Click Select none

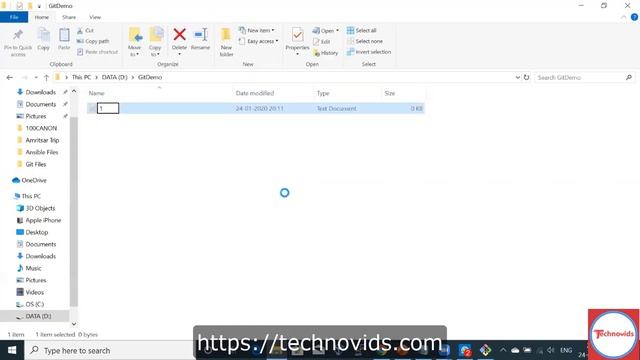(365, 41)
